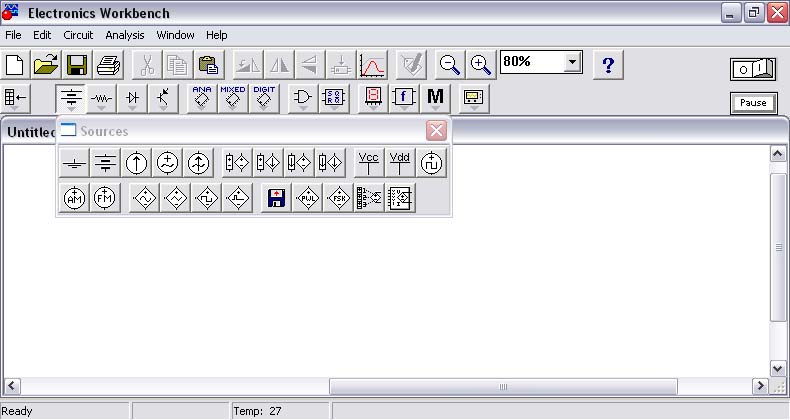This screenshot has height=420, width=790.
Task: Click the zoom percentage field
Action: [x=532, y=62]
